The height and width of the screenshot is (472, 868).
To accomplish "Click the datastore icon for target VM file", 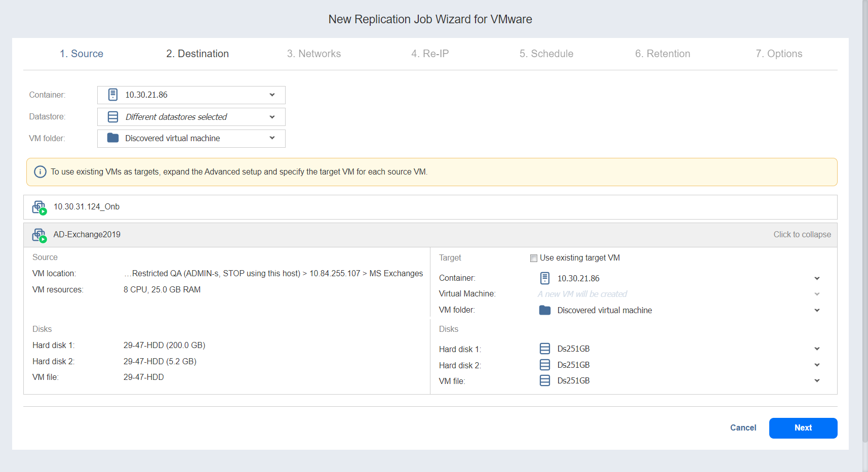I will [545, 380].
